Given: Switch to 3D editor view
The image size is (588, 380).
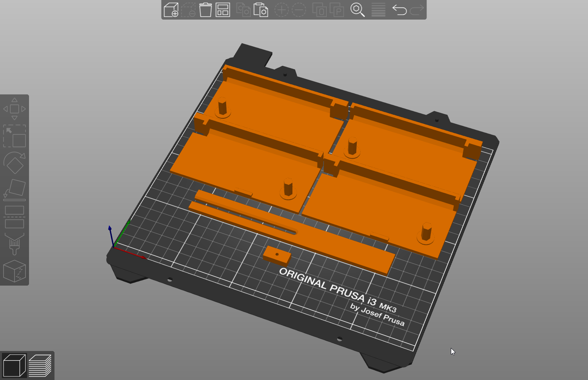Looking at the screenshot, I should [14, 366].
